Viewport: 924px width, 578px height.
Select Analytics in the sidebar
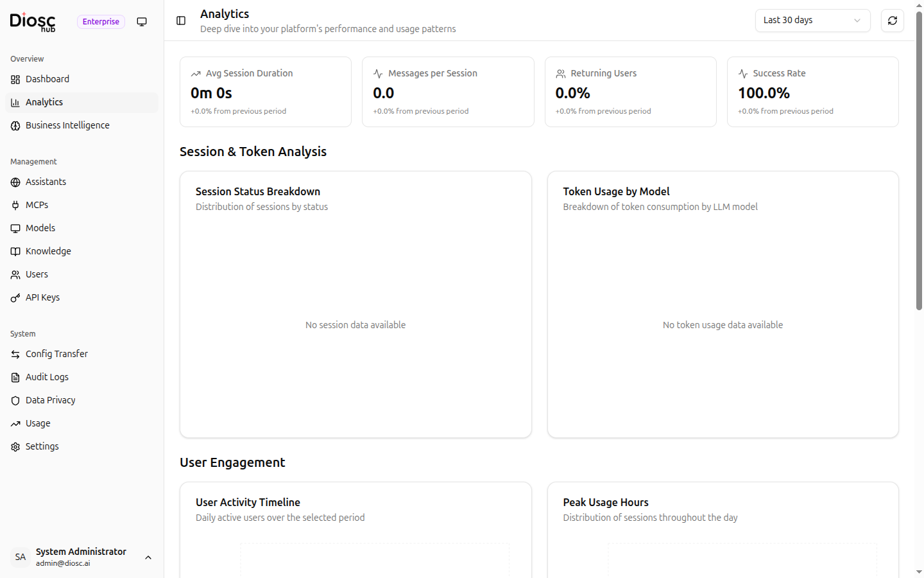point(81,103)
